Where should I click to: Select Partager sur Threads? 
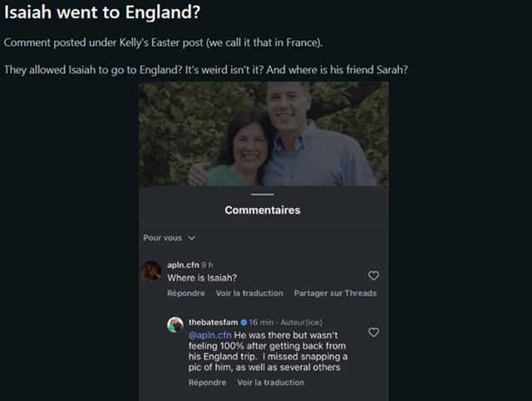pyautogui.click(x=335, y=294)
